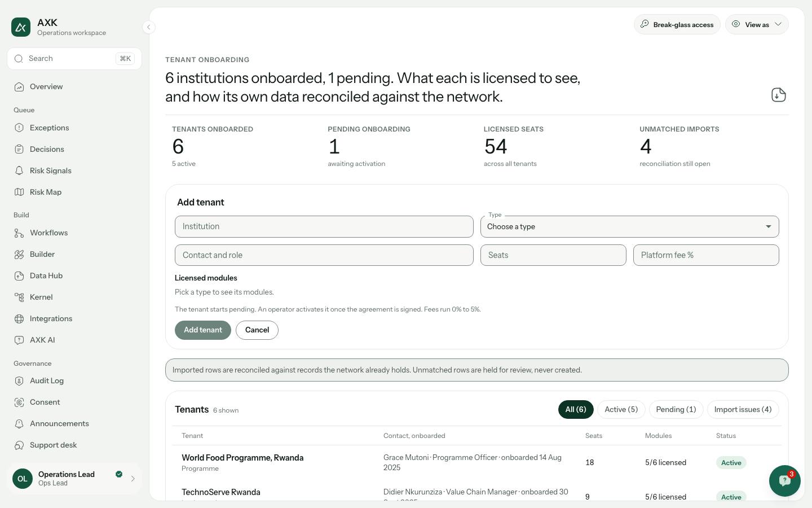Click the Data Hub icon

click(x=19, y=276)
